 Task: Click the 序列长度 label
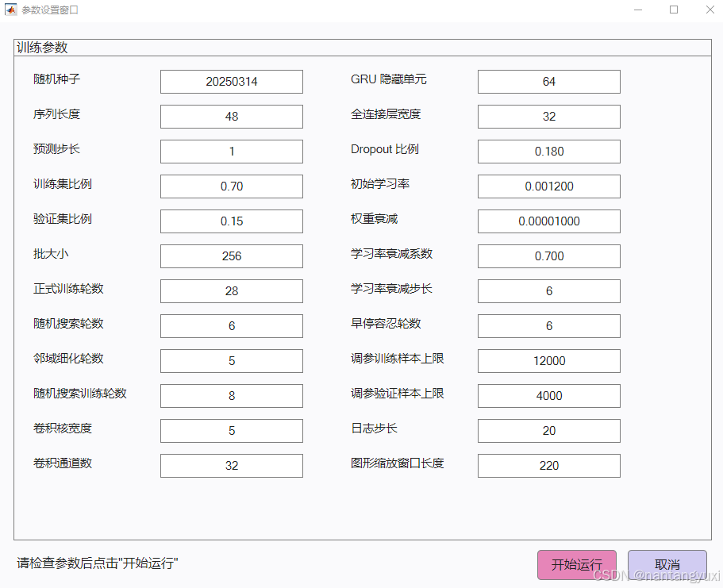point(56,114)
